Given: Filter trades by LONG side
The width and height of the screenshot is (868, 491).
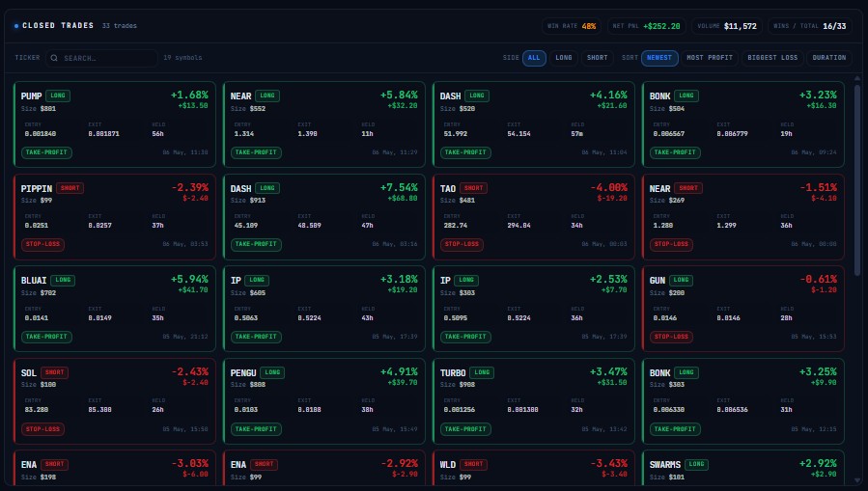Looking at the screenshot, I should (564, 58).
